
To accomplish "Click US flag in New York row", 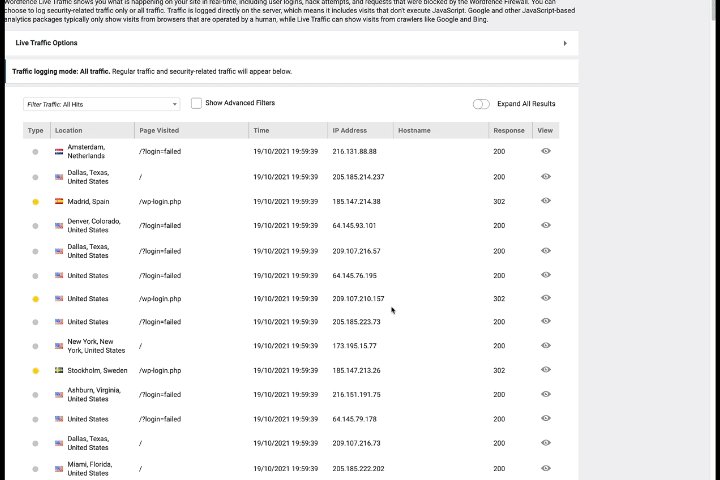I will [59, 346].
